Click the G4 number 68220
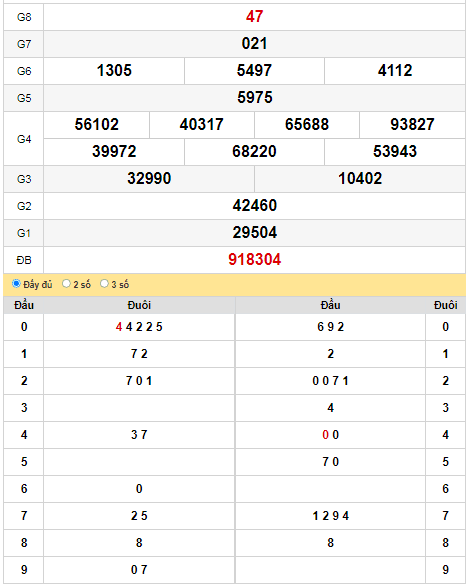The height and width of the screenshot is (587, 469). pos(255,152)
